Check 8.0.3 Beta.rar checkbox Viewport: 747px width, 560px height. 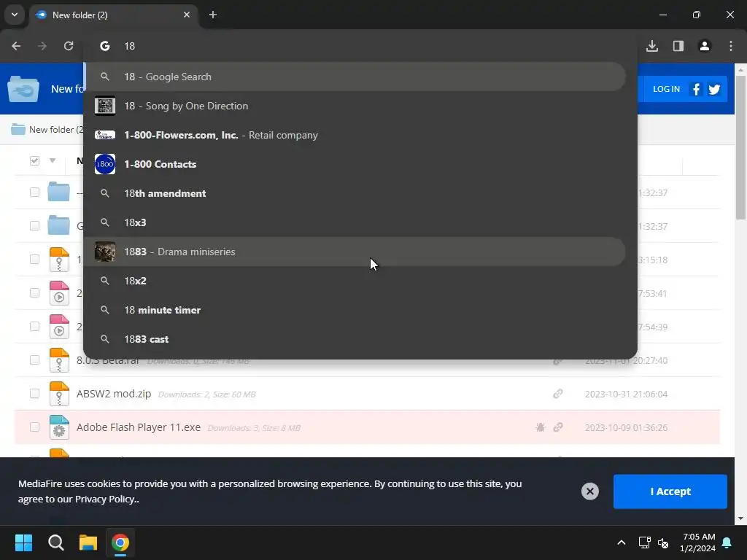click(34, 359)
